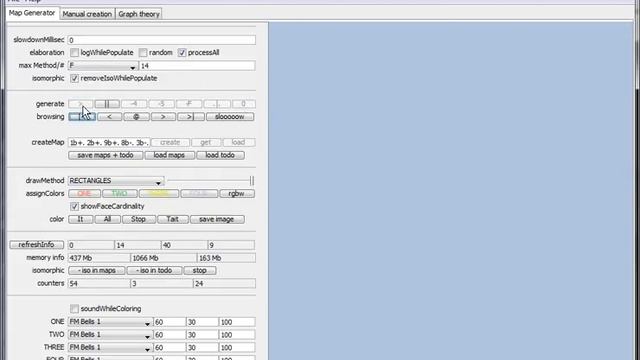Assign the greyed FOUR color button
The height and width of the screenshot is (360, 640).
(x=199, y=193)
